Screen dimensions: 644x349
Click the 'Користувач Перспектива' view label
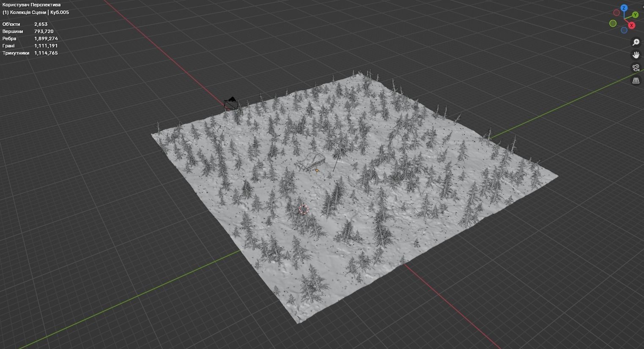pyautogui.click(x=31, y=5)
